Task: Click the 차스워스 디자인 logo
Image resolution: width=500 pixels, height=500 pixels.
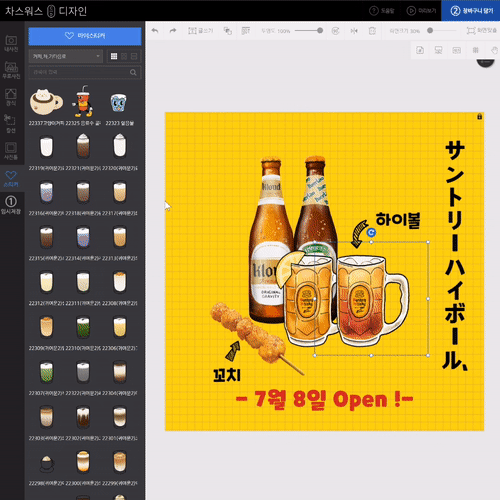Action: click(x=46, y=11)
